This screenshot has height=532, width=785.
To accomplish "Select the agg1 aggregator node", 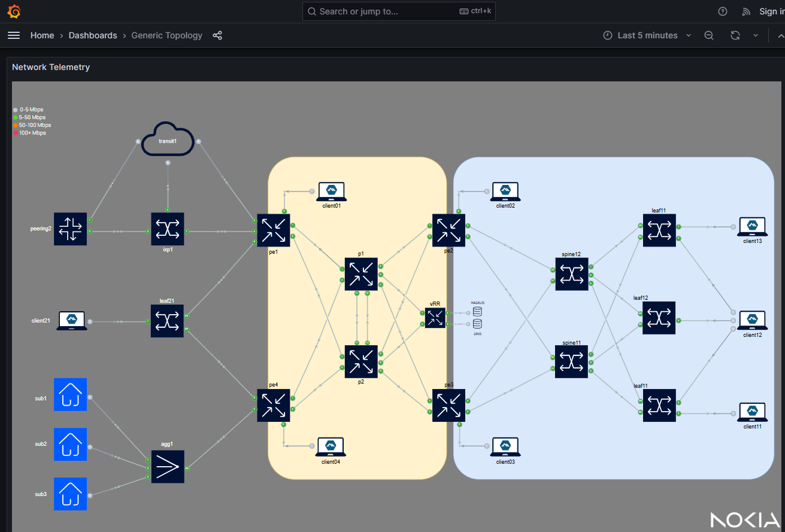I will pos(168,467).
